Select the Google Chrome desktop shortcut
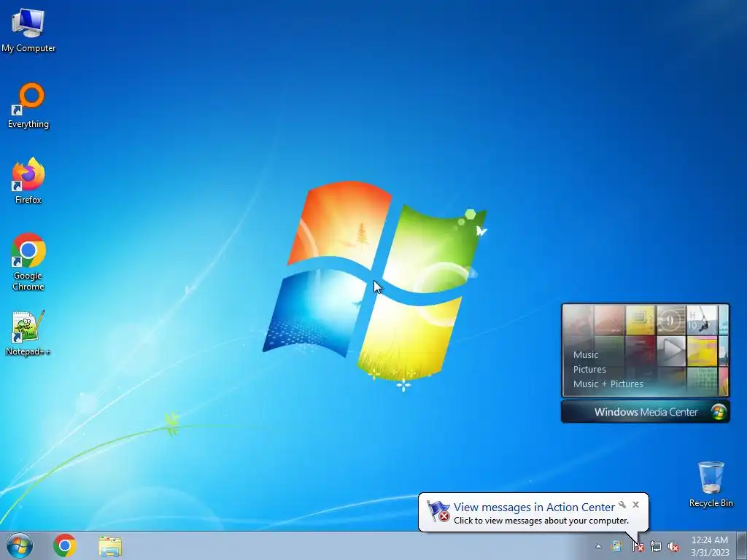Viewport: 747px width, 560px height. pyautogui.click(x=28, y=262)
